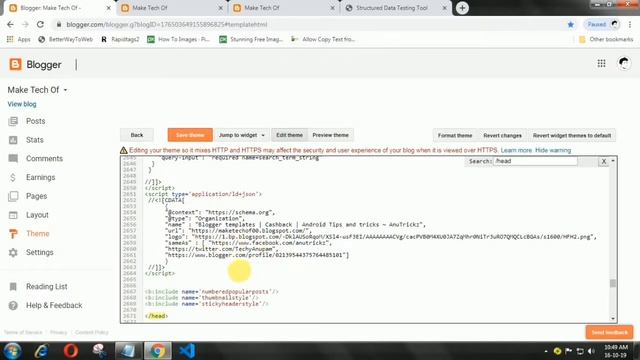
Task: Go back with the browser back arrow
Action: 10,24
